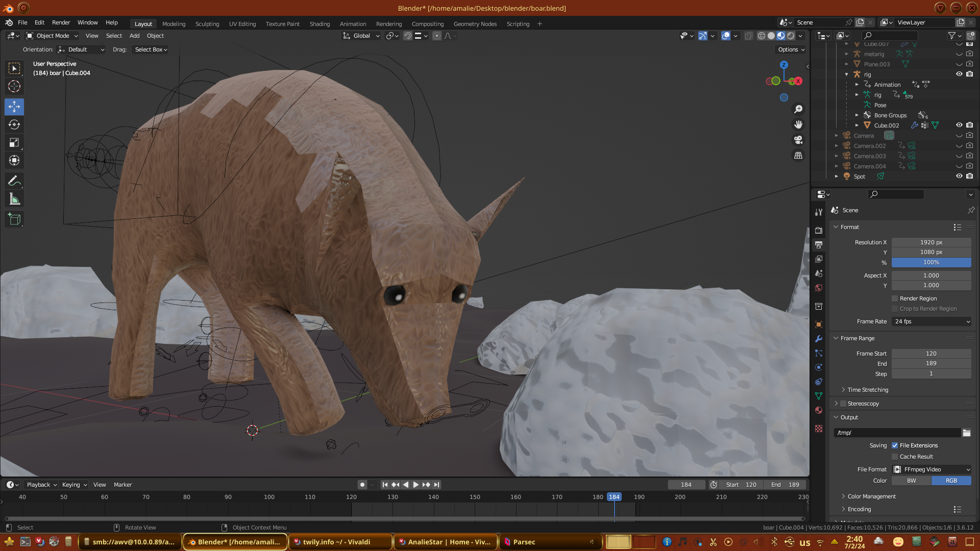Toggle the camera view icon
Image resolution: width=980 pixels, height=551 pixels.
coord(798,140)
